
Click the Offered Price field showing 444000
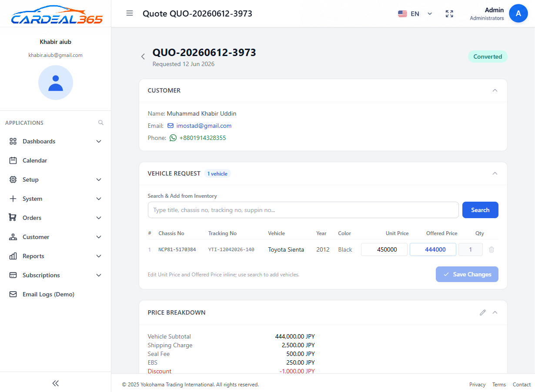point(433,249)
